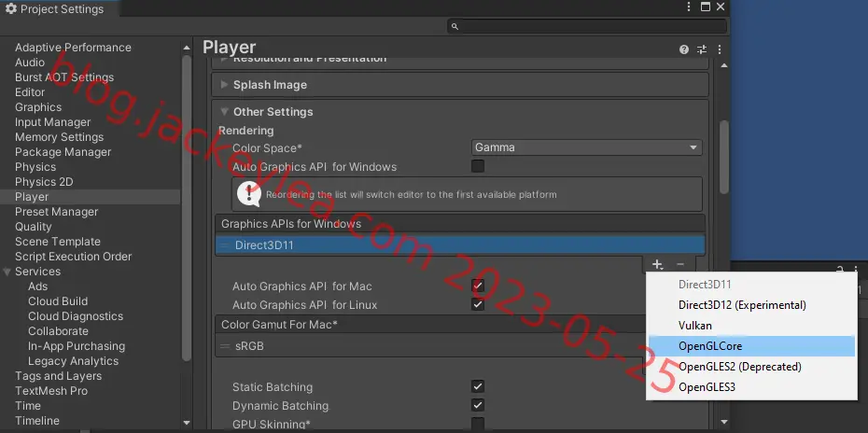Disable Static Batching checkbox
This screenshot has height=433, width=868.
point(477,386)
